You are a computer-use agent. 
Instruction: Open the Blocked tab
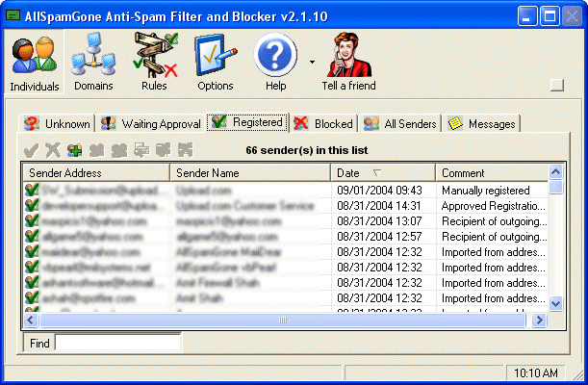click(x=323, y=124)
